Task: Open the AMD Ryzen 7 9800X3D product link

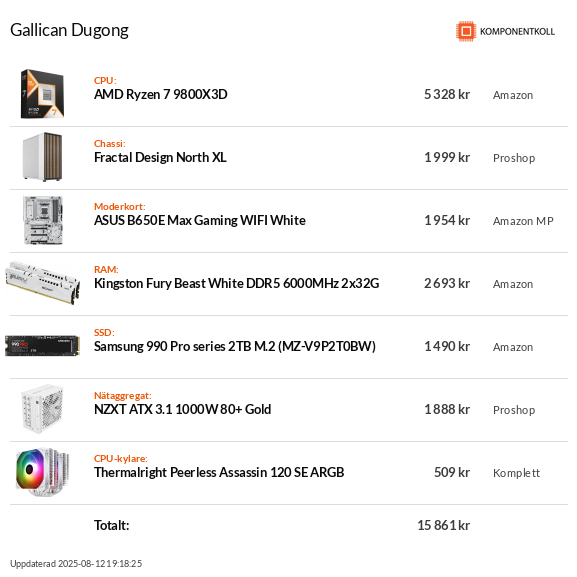Action: coord(161,95)
